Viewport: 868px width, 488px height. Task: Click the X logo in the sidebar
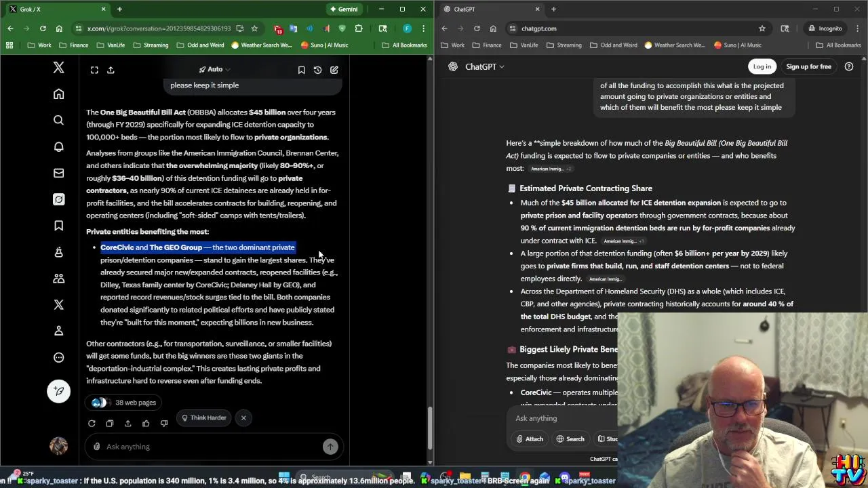click(58, 68)
